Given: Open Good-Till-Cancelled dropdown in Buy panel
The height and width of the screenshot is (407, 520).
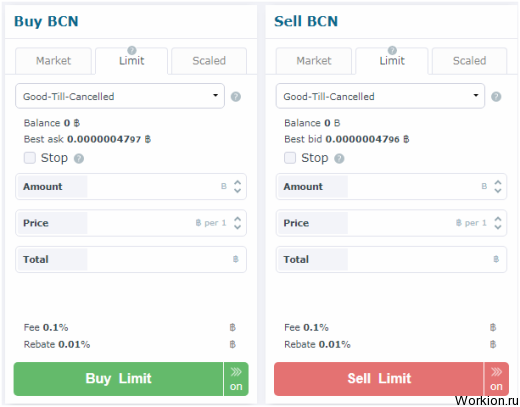Looking at the screenshot, I should pos(120,96).
